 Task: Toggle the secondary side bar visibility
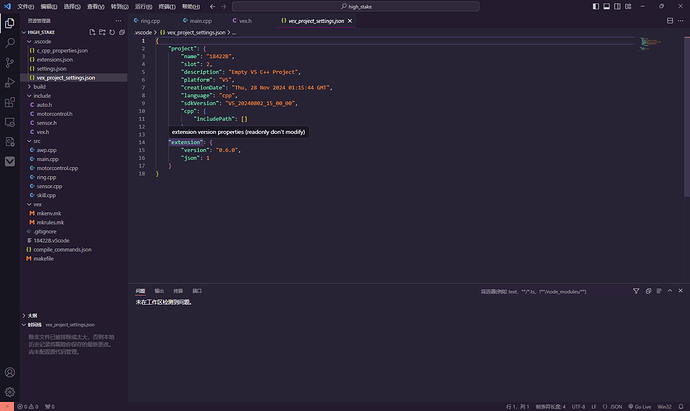click(617, 7)
